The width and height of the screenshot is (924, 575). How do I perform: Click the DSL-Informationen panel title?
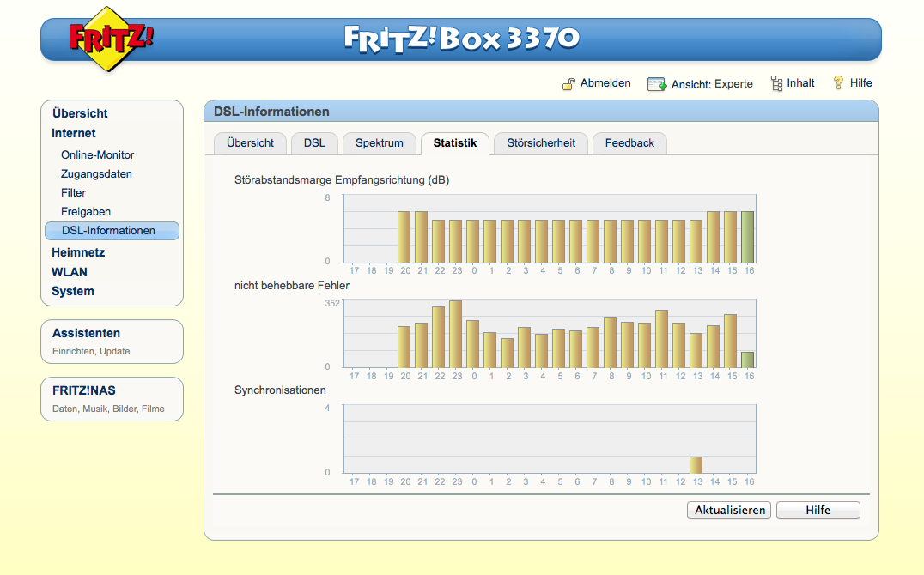tap(271, 112)
